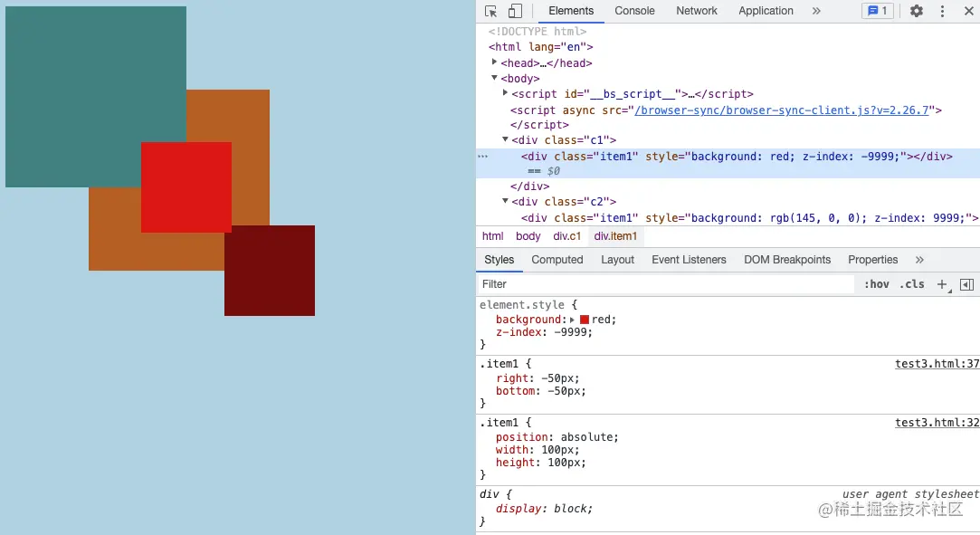Open the DOM Breakpoints sub-tab
980x535 pixels.
click(x=787, y=260)
